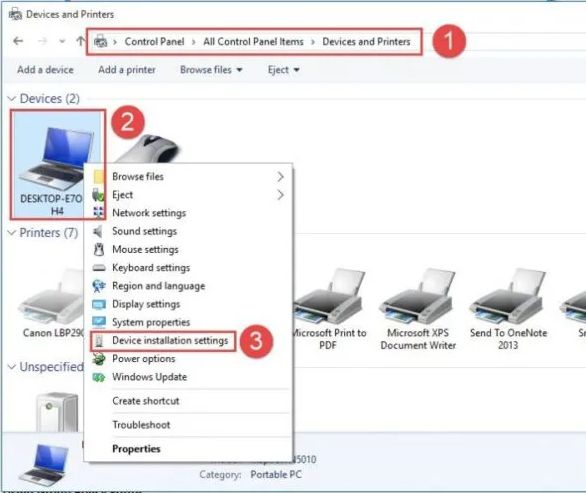The image size is (586, 493).
Task: Open Keyboard settings from context menu
Action: tap(189, 268)
